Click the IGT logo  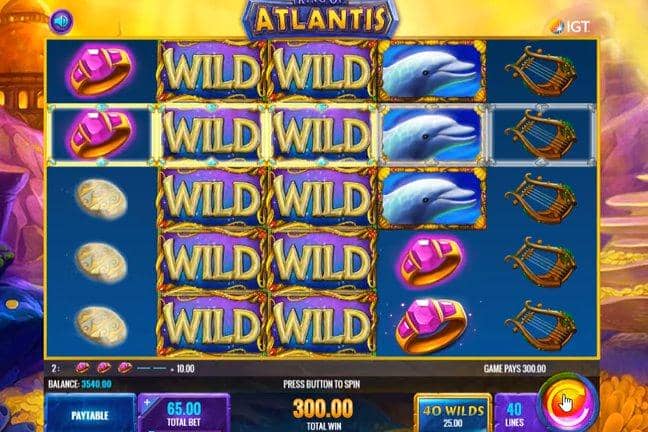[571, 26]
